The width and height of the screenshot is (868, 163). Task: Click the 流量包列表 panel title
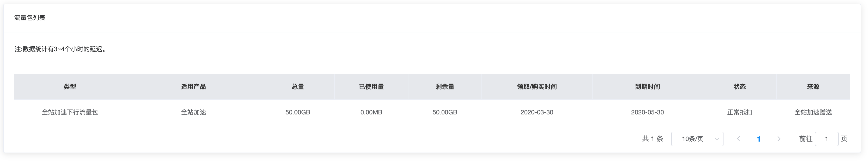tap(30, 18)
